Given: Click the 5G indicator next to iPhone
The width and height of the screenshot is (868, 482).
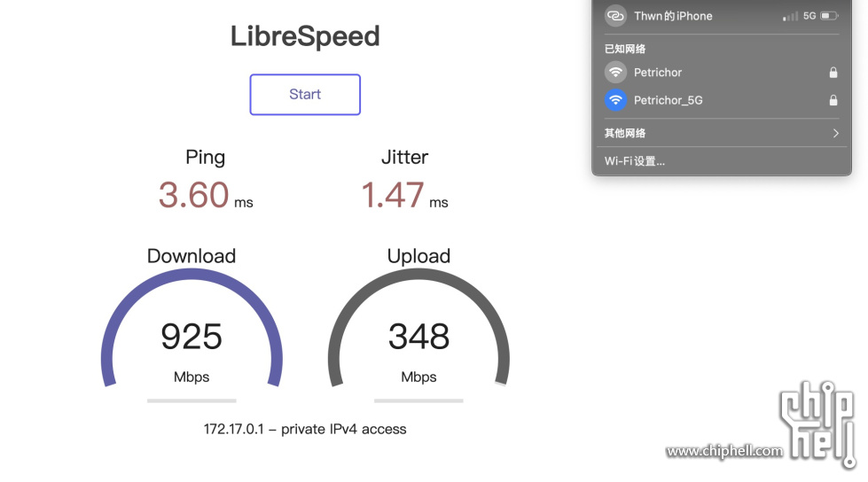Looking at the screenshot, I should pos(809,16).
